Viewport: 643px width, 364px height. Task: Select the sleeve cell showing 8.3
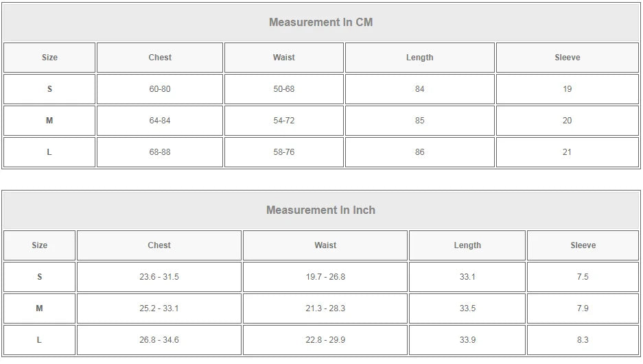tap(583, 340)
